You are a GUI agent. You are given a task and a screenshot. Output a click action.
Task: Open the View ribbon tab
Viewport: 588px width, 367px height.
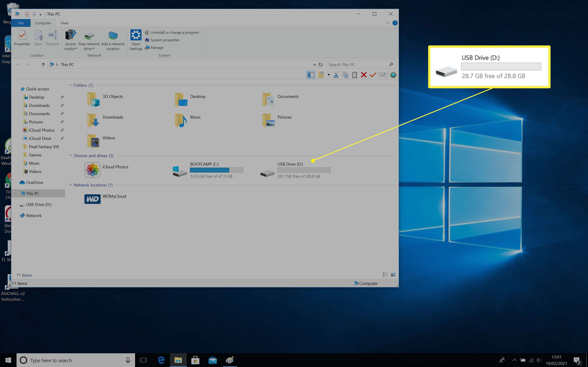coord(64,23)
